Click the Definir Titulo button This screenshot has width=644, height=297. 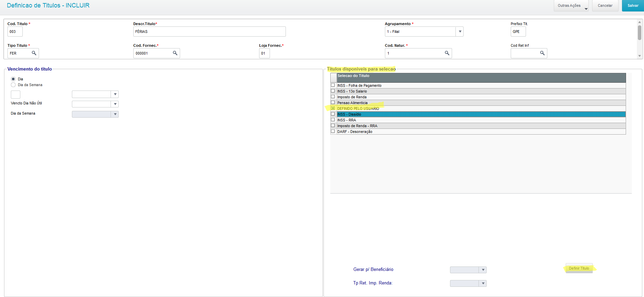pyautogui.click(x=579, y=268)
